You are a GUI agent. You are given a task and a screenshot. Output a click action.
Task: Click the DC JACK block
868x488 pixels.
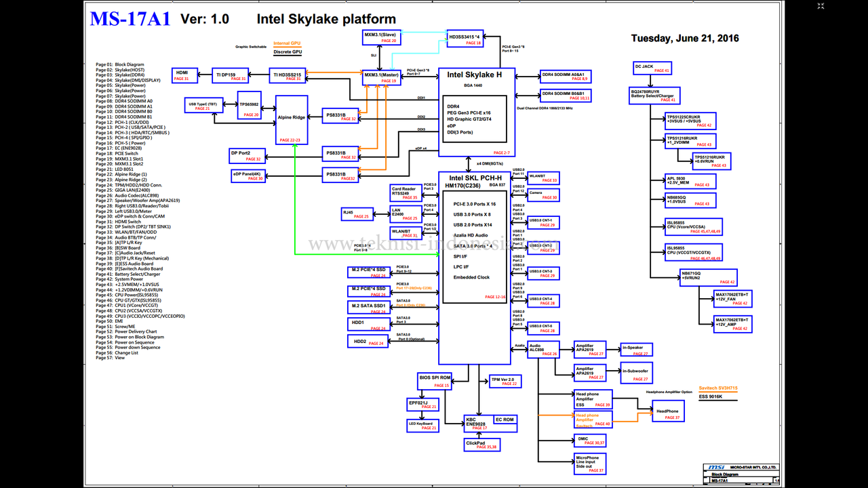(x=652, y=68)
